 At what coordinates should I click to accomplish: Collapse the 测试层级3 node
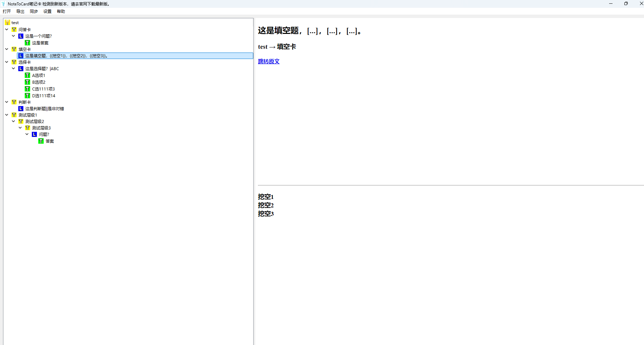click(20, 128)
